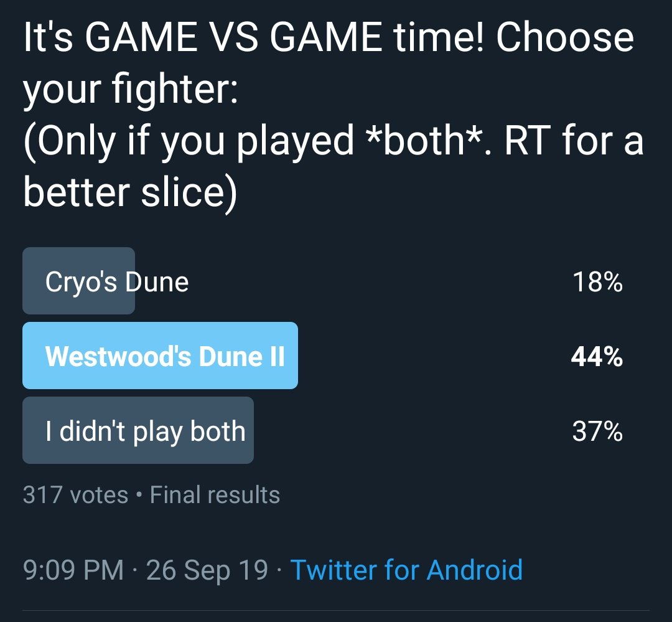This screenshot has height=622, width=672.
Task: Click the "your fighter:" text line
Action: tap(130, 89)
